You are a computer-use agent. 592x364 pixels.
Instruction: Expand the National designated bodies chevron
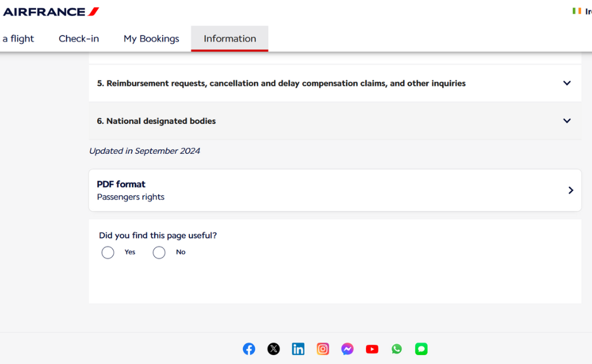tap(567, 121)
